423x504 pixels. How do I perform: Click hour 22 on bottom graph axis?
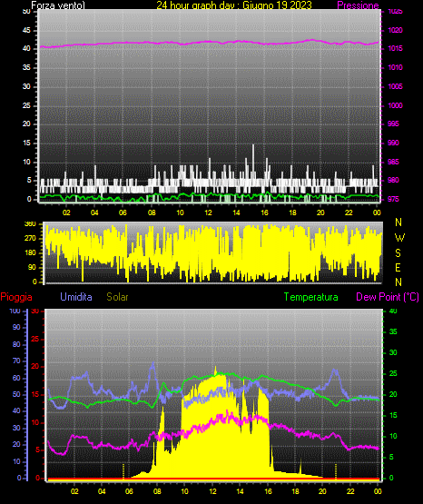tap(350, 491)
